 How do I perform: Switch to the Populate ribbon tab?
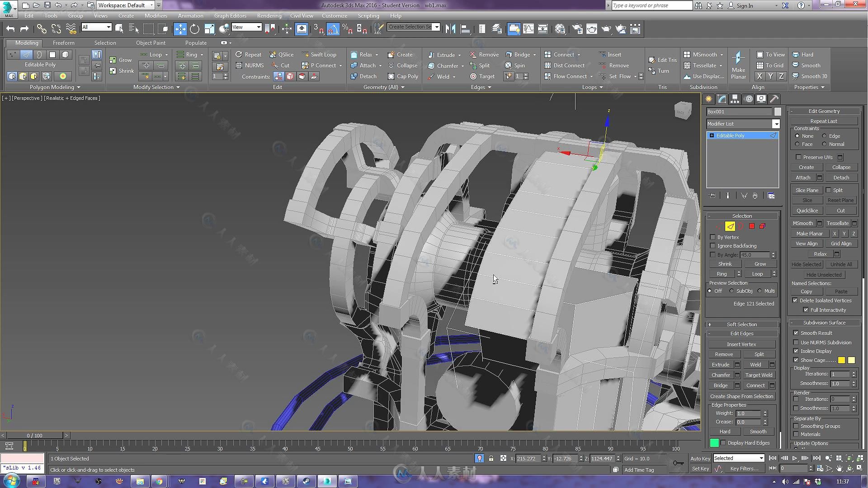click(x=196, y=43)
